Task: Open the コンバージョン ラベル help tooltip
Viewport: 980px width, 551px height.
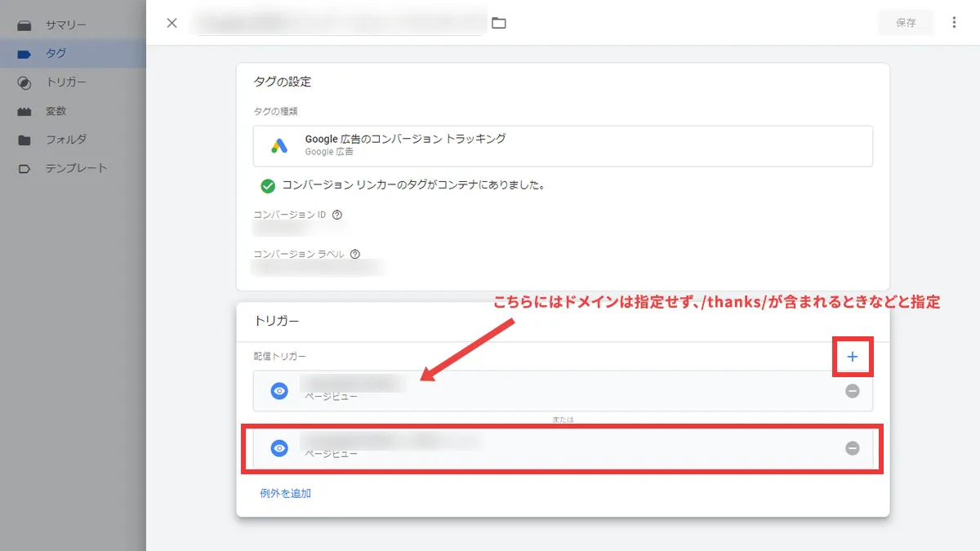Action: point(354,254)
